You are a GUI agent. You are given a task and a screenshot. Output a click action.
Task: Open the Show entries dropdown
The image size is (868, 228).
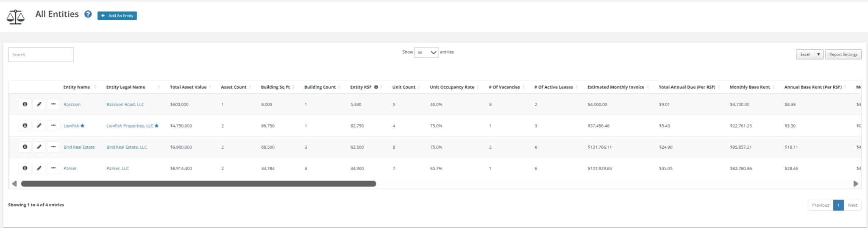click(426, 53)
